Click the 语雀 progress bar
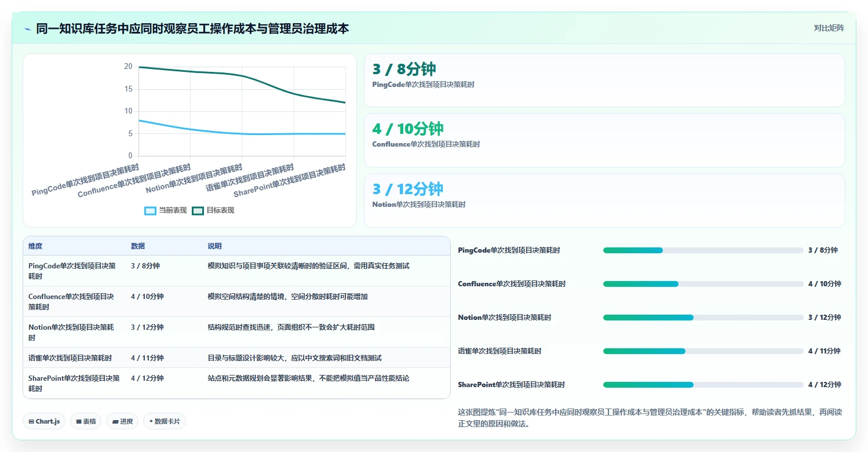This screenshot has width=868, height=452. [703, 351]
